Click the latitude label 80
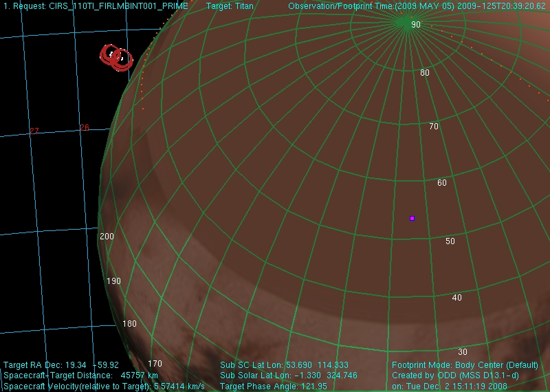The width and height of the screenshot is (550, 392). coord(425,73)
